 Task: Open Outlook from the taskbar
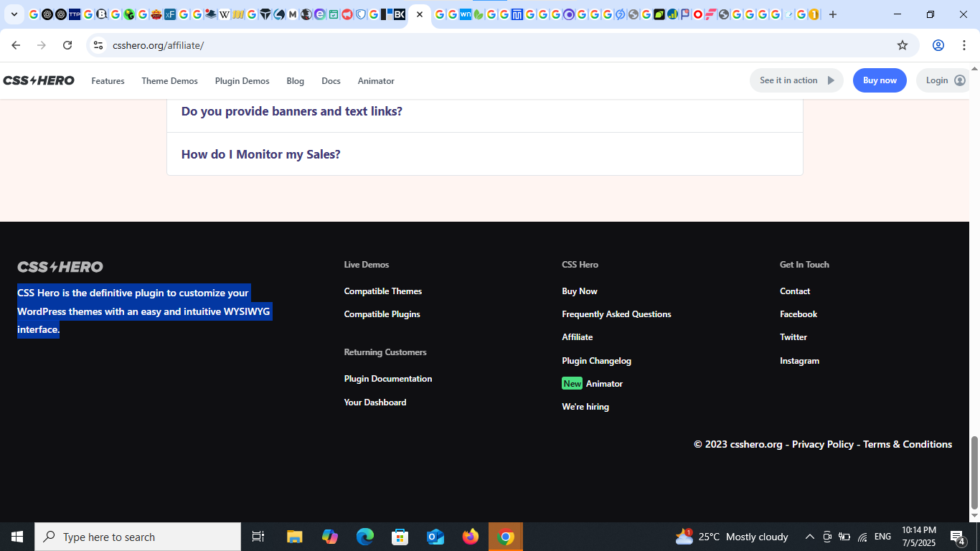coord(435,537)
